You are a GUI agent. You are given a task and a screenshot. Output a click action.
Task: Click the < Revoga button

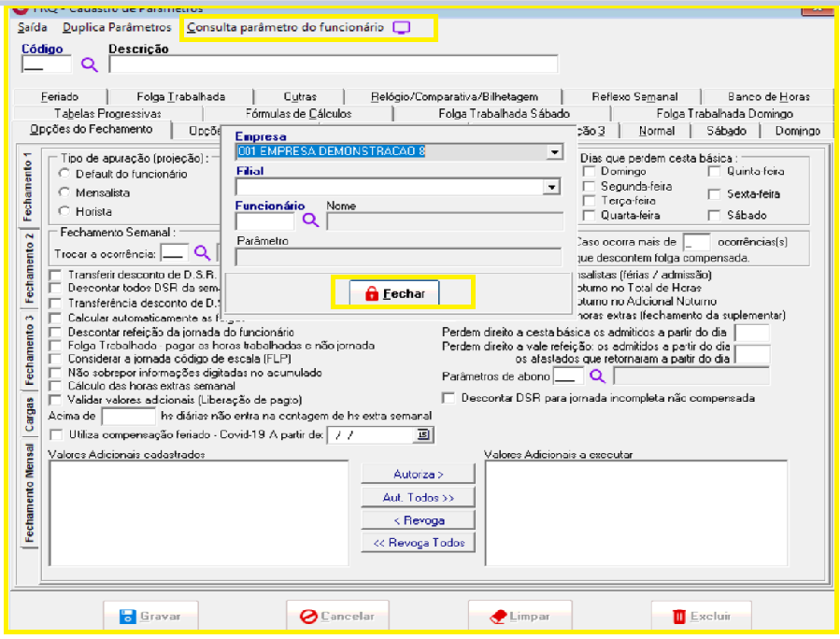(419, 520)
